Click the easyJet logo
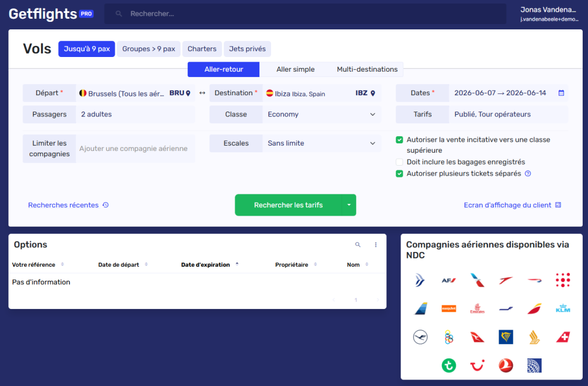 [449, 308]
